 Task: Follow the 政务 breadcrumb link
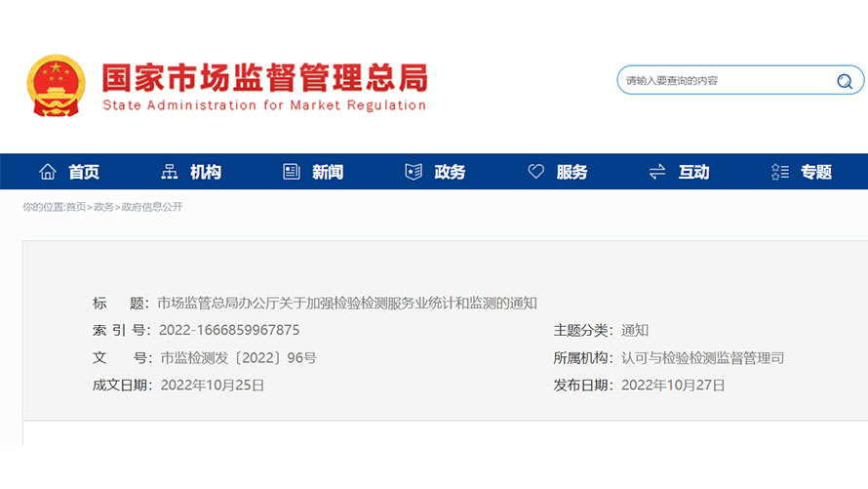point(103,207)
